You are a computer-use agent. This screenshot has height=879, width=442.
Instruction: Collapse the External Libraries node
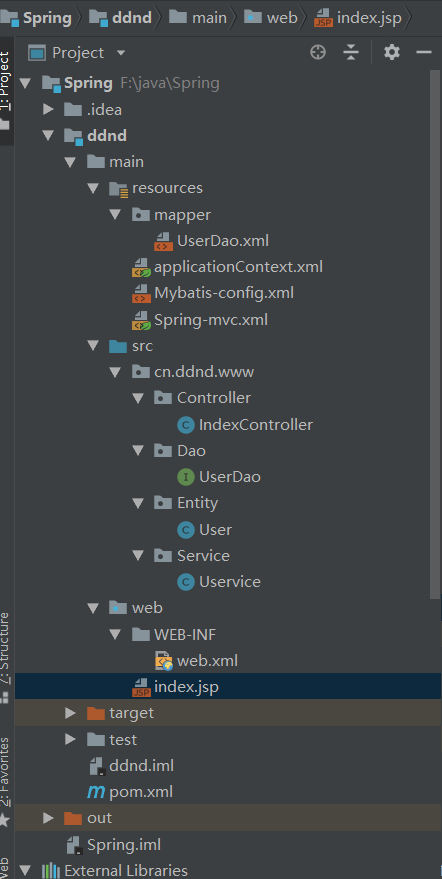pyautogui.click(x=25, y=871)
